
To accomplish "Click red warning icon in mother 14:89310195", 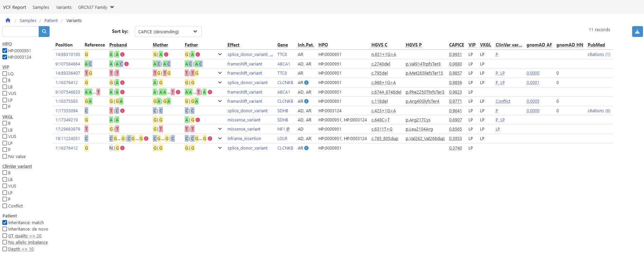I will click(166, 54).
